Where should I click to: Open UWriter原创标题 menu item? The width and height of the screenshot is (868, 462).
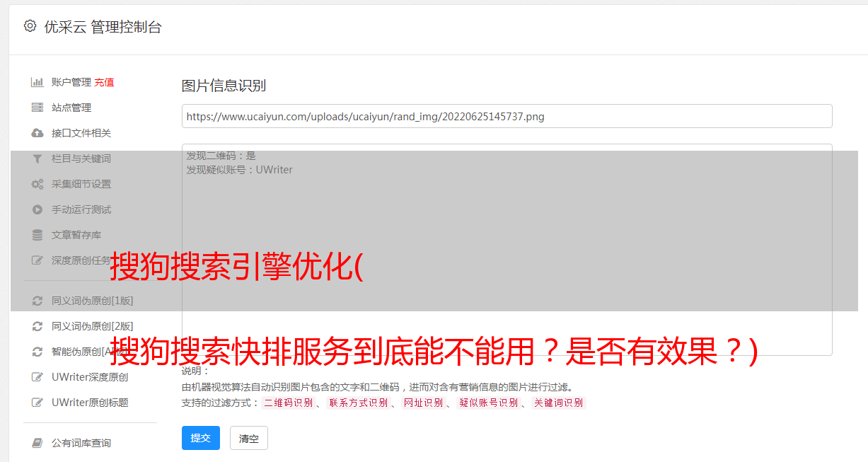click(x=90, y=403)
